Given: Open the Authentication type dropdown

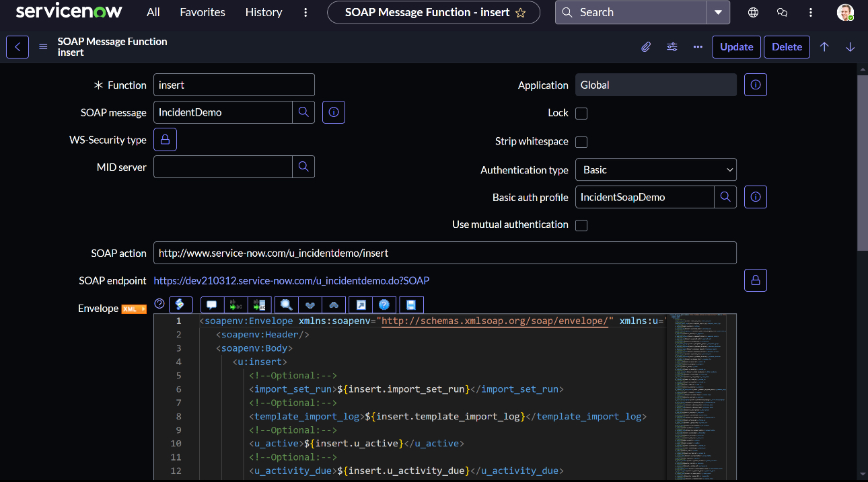Looking at the screenshot, I should [655, 170].
